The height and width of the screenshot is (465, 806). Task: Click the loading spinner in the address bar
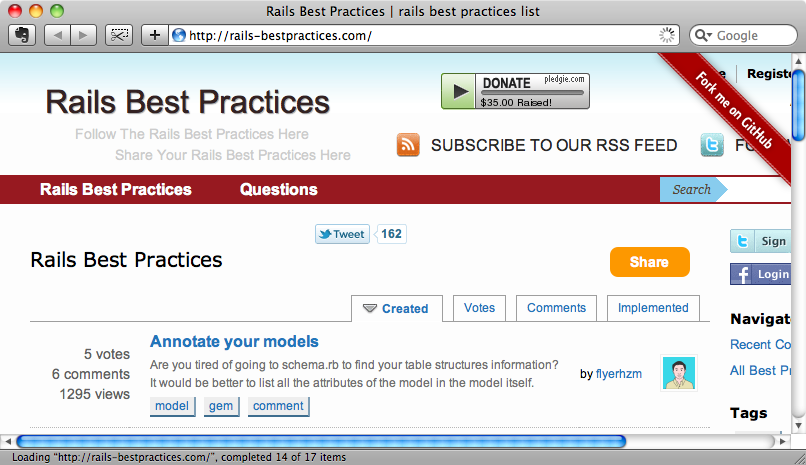667,35
